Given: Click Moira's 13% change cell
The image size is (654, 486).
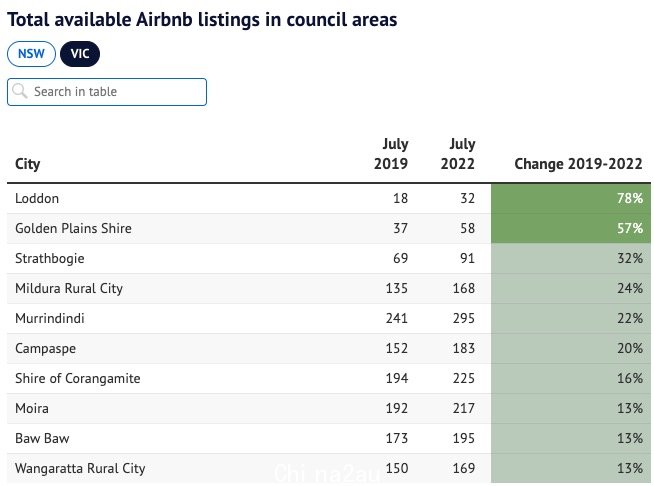Looking at the screenshot, I should click(571, 409).
